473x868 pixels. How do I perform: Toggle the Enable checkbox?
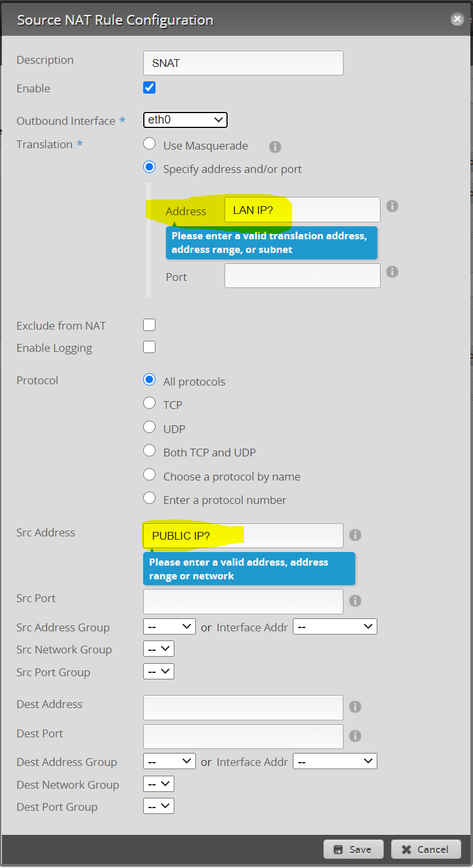(x=150, y=88)
